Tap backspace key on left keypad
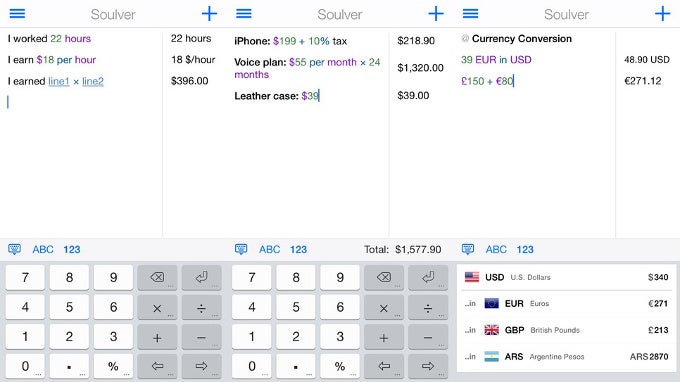Viewport: 680px width, 382px height. (157, 278)
